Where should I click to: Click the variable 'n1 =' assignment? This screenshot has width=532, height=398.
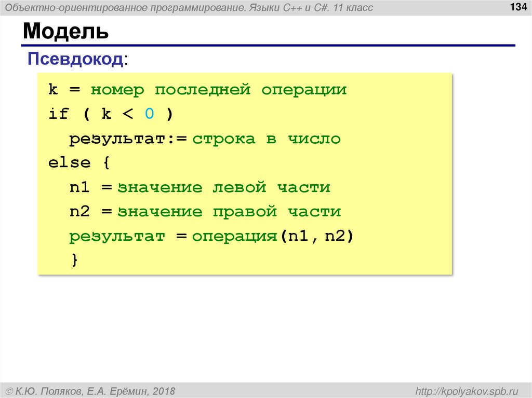pos(91,187)
